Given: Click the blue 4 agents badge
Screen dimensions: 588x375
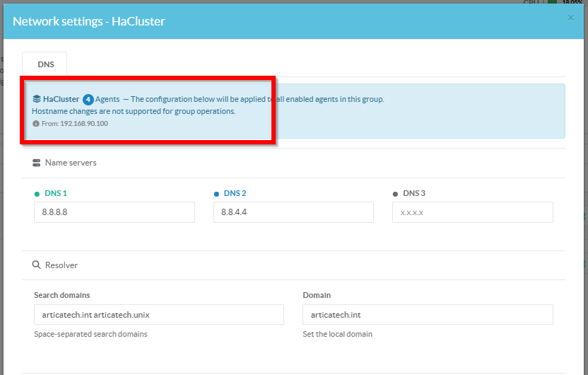Looking at the screenshot, I should (x=88, y=99).
